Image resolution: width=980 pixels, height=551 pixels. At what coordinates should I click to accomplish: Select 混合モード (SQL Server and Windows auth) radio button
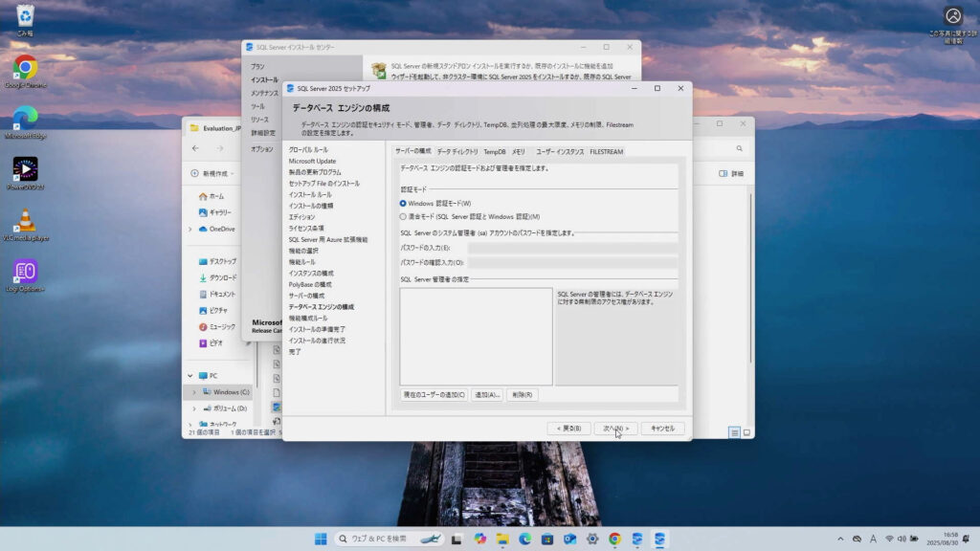[403, 217]
